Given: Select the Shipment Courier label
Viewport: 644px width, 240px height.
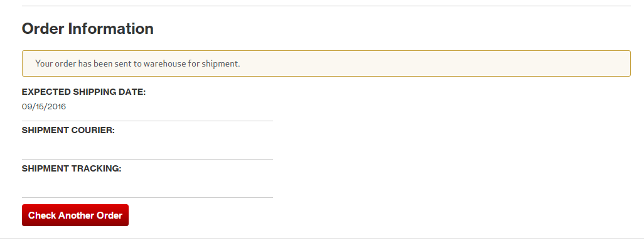Looking at the screenshot, I should click(68, 131).
